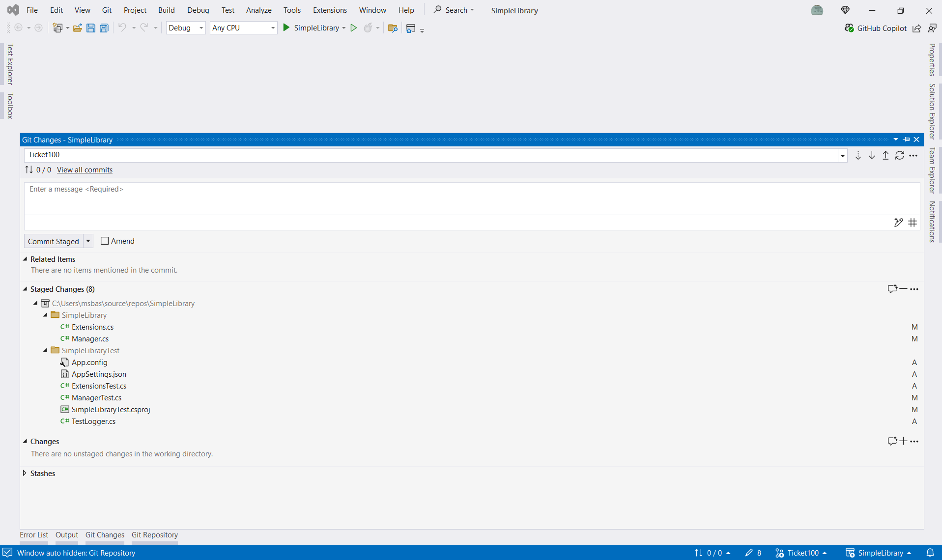The width and height of the screenshot is (942, 560).
Task: Open the Any CPU platform dropdown
Action: pos(243,28)
